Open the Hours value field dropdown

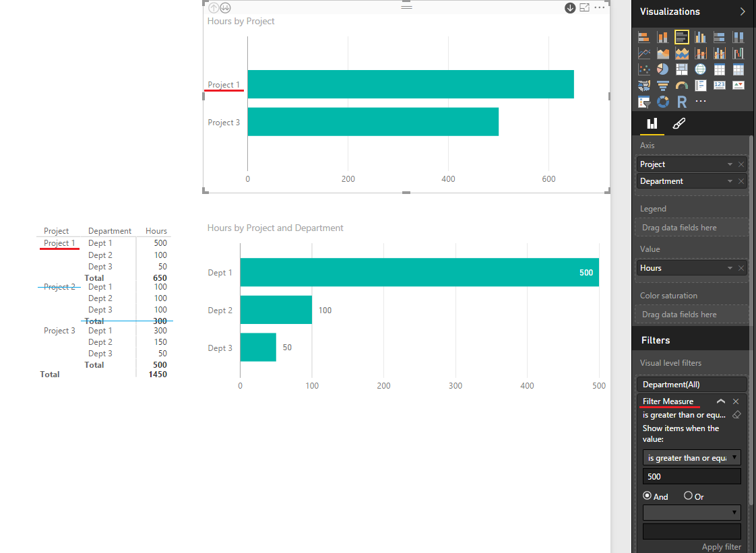pyautogui.click(x=730, y=268)
